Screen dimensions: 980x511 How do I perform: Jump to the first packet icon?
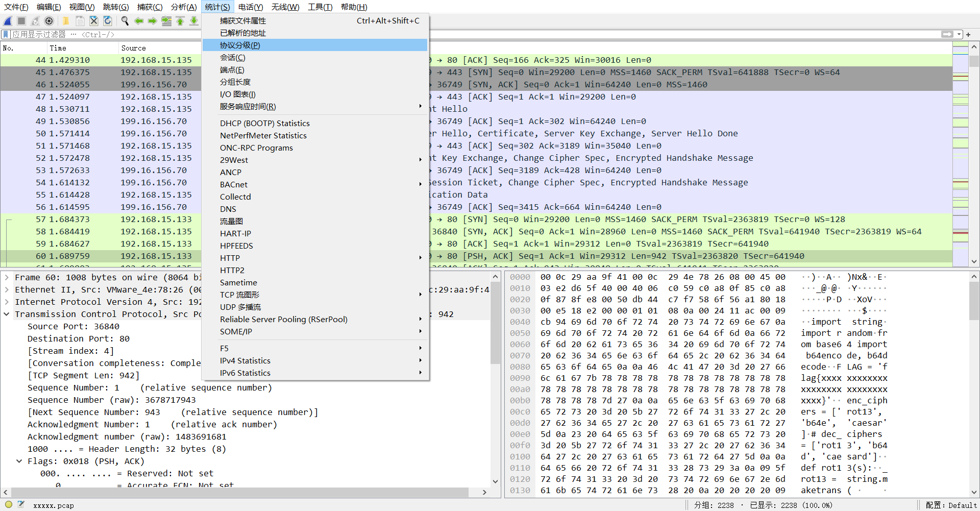(x=180, y=21)
